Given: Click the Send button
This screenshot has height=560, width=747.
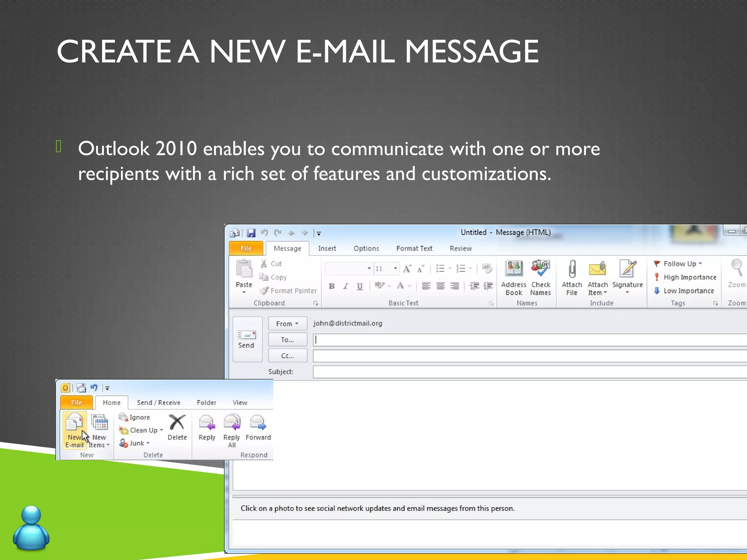Looking at the screenshot, I should click(x=247, y=339).
